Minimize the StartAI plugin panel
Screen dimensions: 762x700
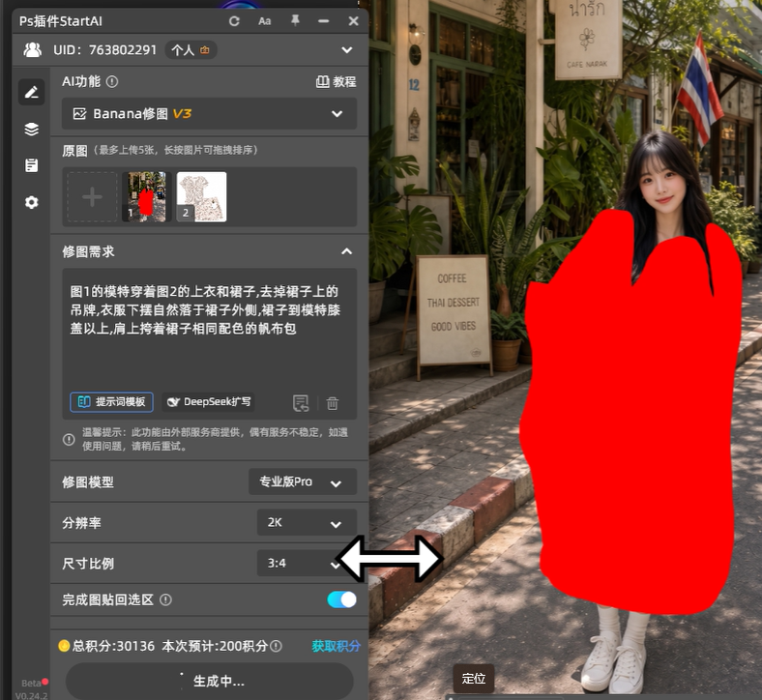pyautogui.click(x=324, y=21)
